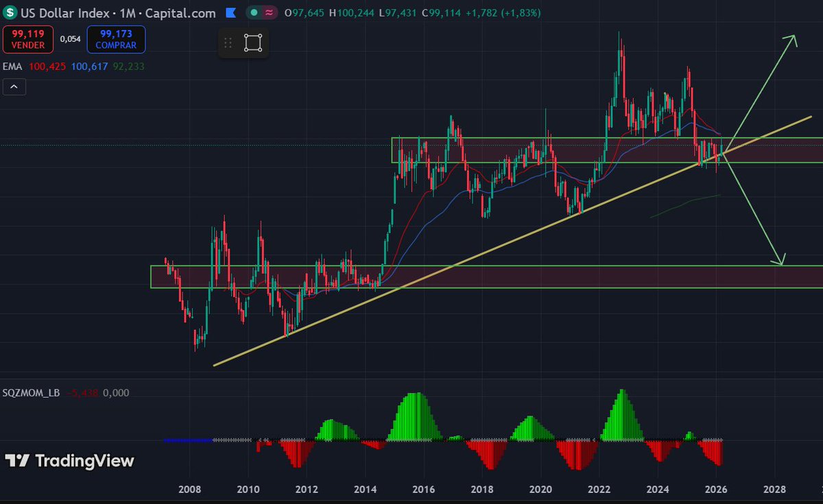
Task: Click the 2022 label on time axis
Action: click(599, 489)
